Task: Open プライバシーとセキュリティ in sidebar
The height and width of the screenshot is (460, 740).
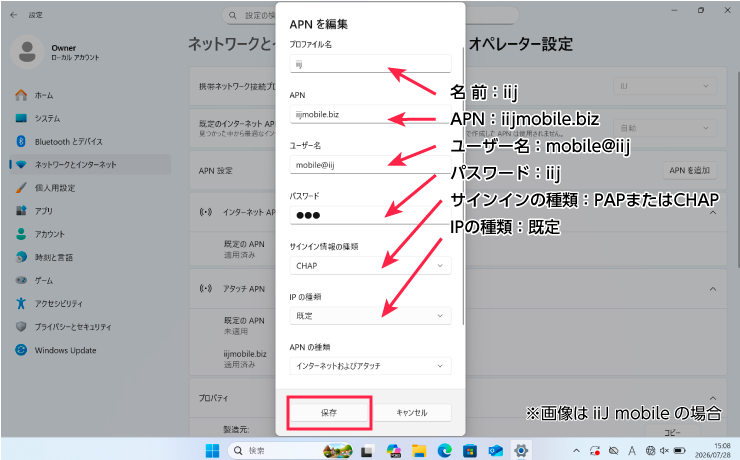Action: click(90, 326)
